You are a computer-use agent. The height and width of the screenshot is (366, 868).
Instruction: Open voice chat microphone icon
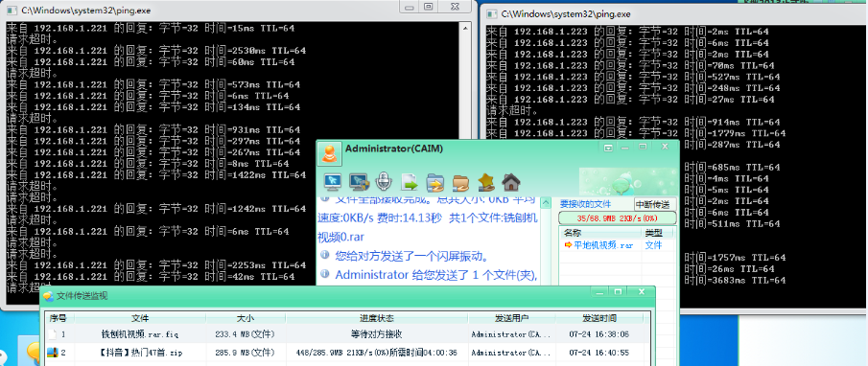click(x=384, y=181)
